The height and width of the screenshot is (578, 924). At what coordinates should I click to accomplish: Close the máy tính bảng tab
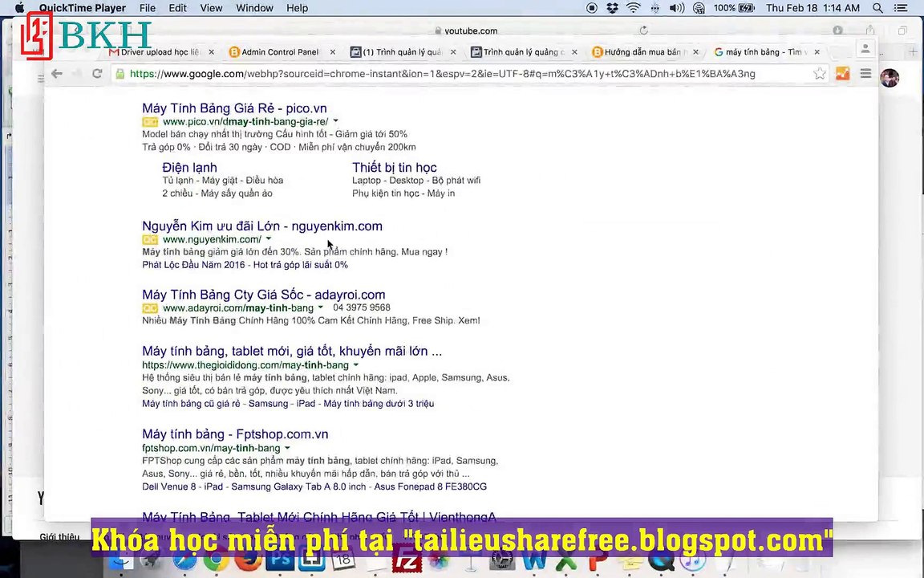coord(817,52)
